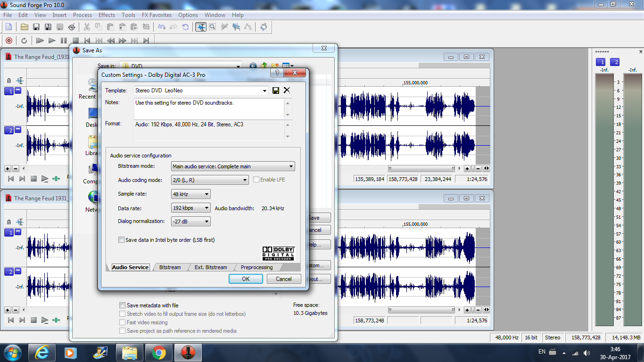The height and width of the screenshot is (362, 644).
Task: Click Fast Forward in main transport bar
Action: coord(123,41)
